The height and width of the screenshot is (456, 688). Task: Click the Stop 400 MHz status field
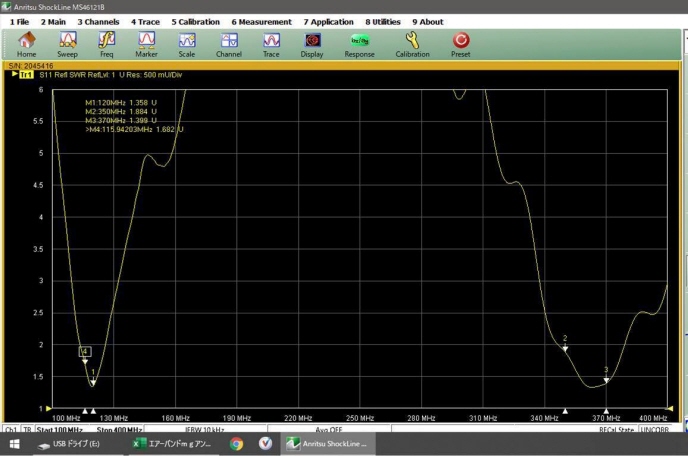point(118,429)
